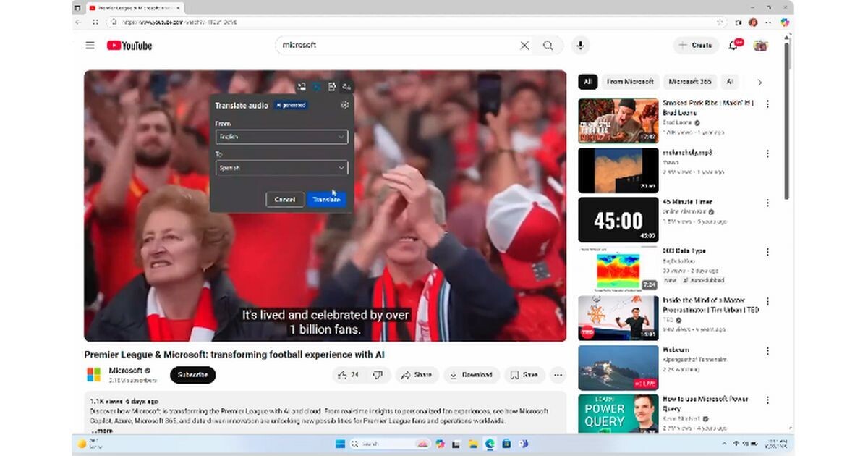Viewport: 868px width, 456px height.
Task: Dislike the video with thumbs down
Action: (378, 375)
